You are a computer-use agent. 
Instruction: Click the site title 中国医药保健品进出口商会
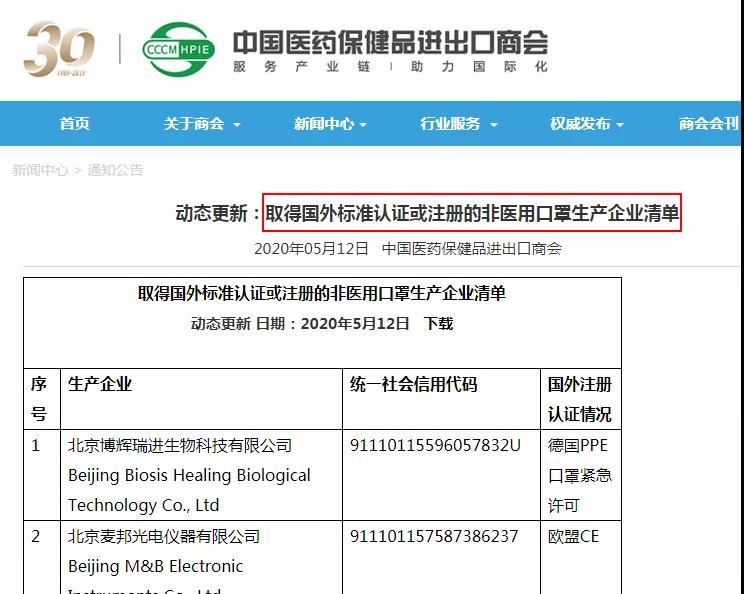pos(390,42)
